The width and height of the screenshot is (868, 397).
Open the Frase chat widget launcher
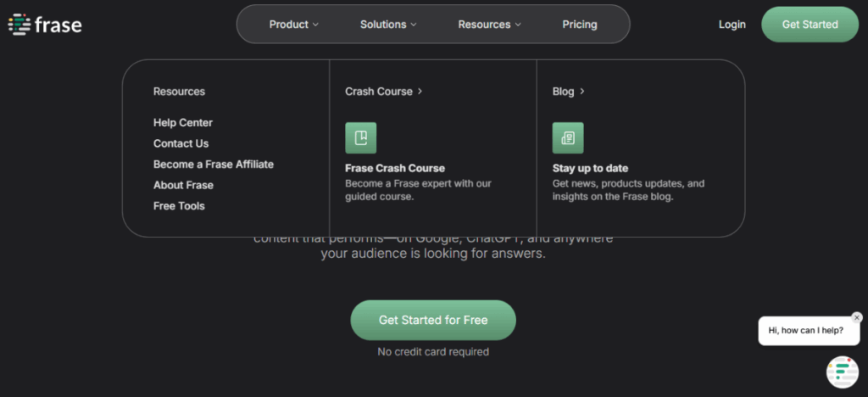(842, 372)
